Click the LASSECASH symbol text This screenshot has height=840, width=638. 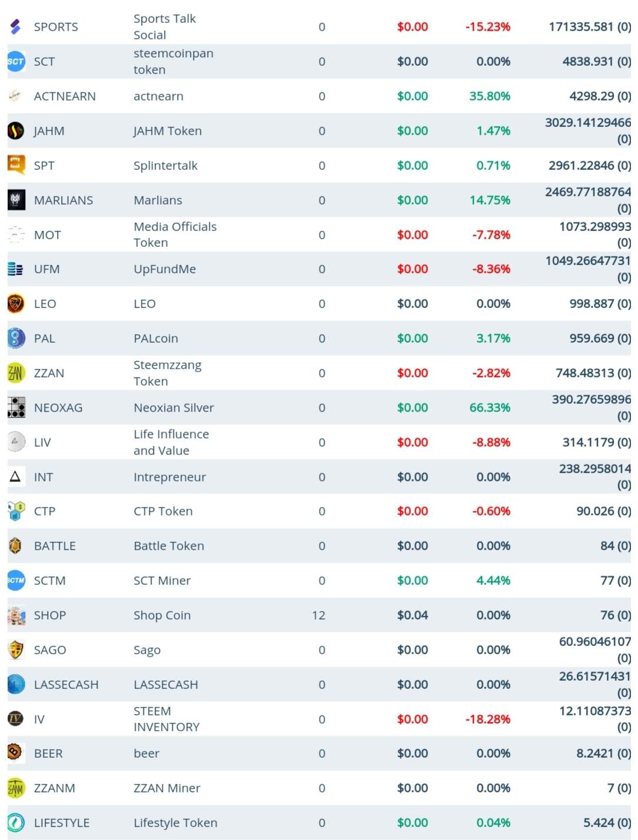(66, 684)
